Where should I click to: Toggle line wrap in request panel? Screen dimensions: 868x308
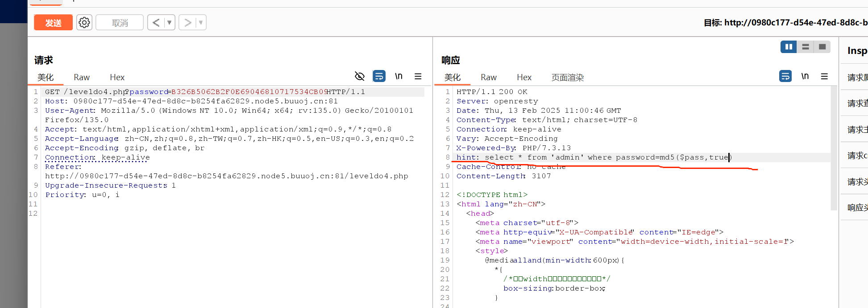click(x=379, y=76)
